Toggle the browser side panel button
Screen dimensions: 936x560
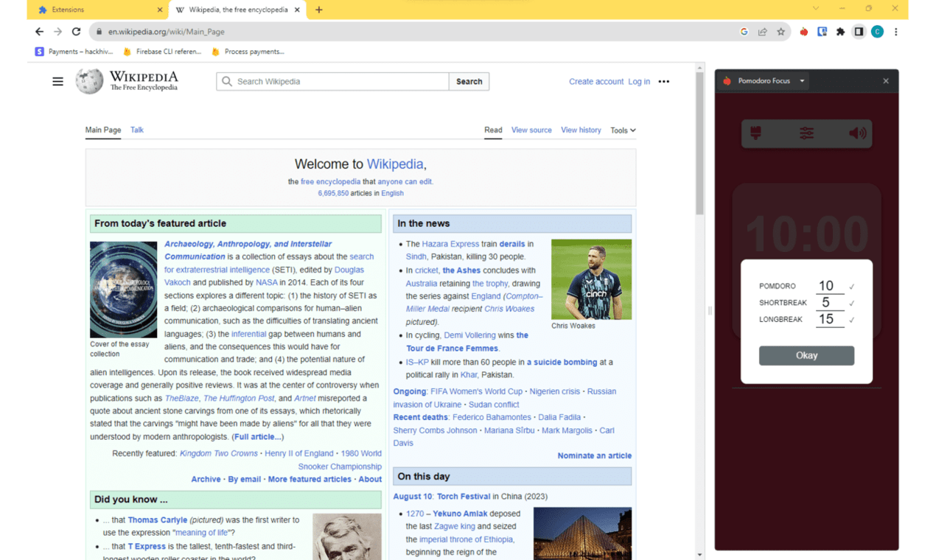[859, 32]
